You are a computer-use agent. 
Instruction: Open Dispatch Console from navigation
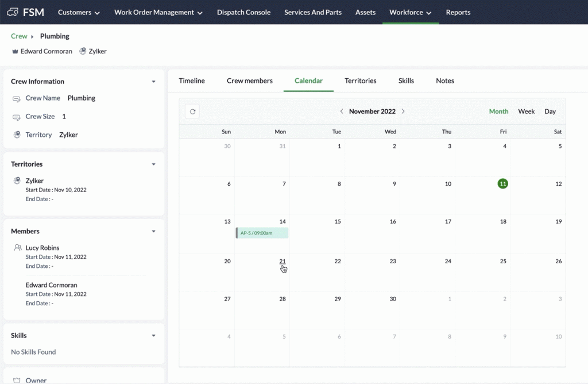click(243, 12)
